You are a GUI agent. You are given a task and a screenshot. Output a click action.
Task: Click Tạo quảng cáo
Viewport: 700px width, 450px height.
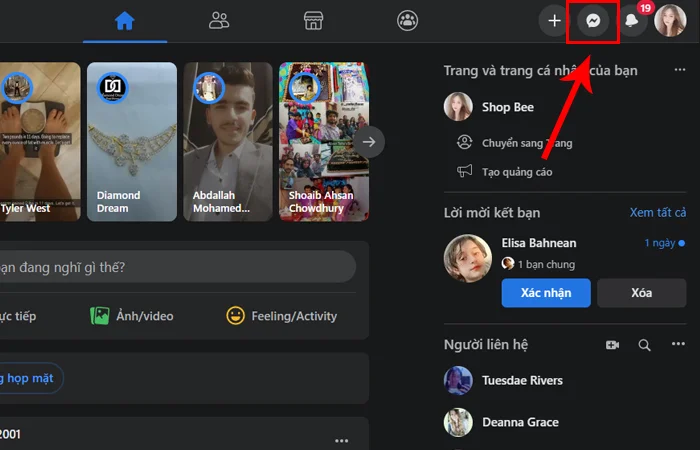tap(517, 172)
